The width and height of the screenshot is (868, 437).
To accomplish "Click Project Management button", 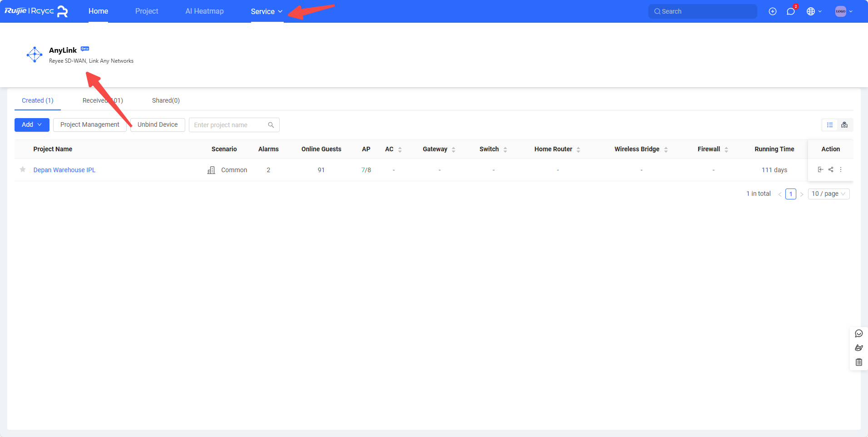I will (90, 125).
